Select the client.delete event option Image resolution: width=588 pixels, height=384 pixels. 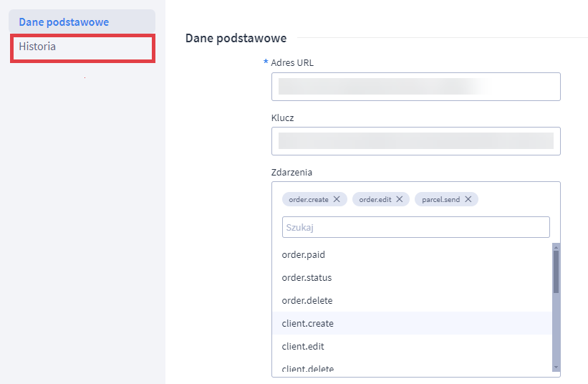pos(308,368)
